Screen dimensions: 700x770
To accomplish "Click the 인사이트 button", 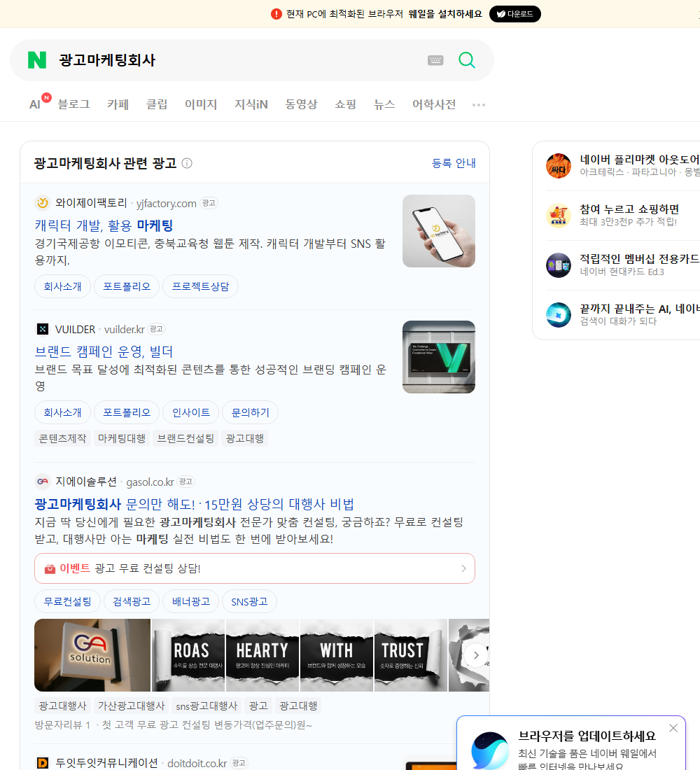I will [x=190, y=412].
